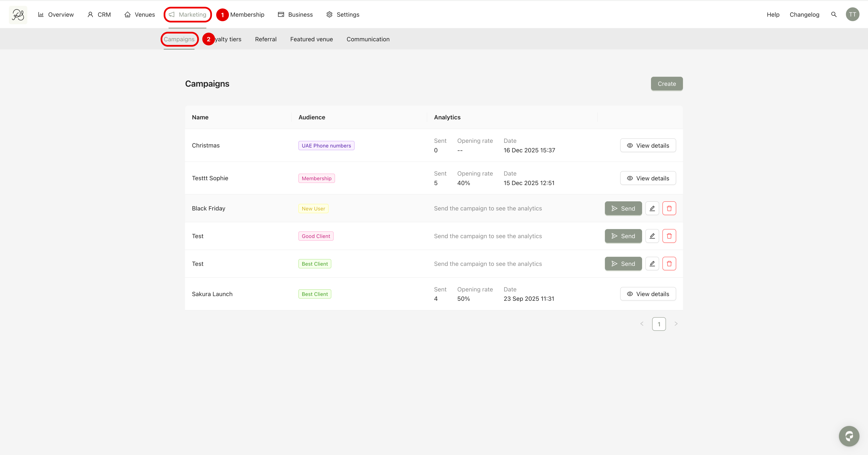
Task: Go to the previous page arrow
Action: point(641,324)
